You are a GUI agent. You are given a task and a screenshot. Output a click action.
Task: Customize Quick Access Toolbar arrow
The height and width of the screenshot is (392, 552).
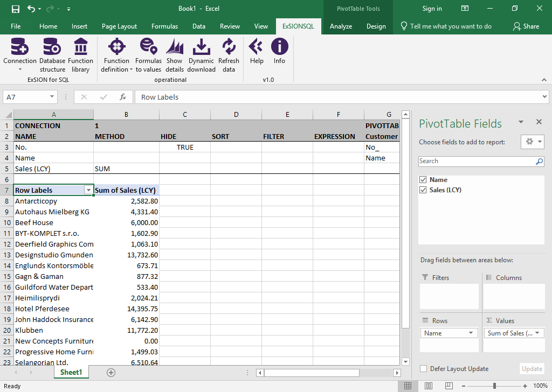68,9
